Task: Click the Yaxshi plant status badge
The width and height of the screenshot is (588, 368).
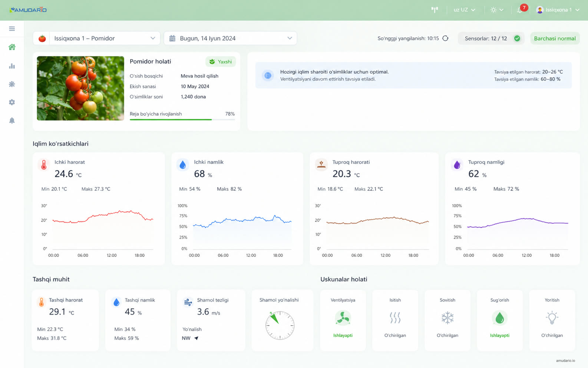Action: click(x=221, y=62)
